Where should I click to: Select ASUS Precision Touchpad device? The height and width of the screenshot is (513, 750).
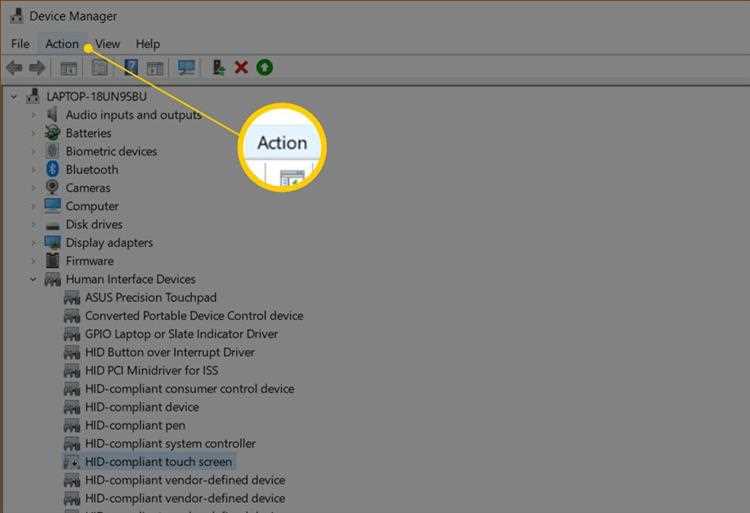150,297
